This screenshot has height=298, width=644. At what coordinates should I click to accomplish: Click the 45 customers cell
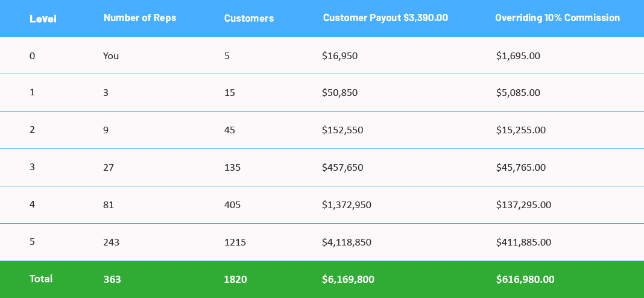230,130
